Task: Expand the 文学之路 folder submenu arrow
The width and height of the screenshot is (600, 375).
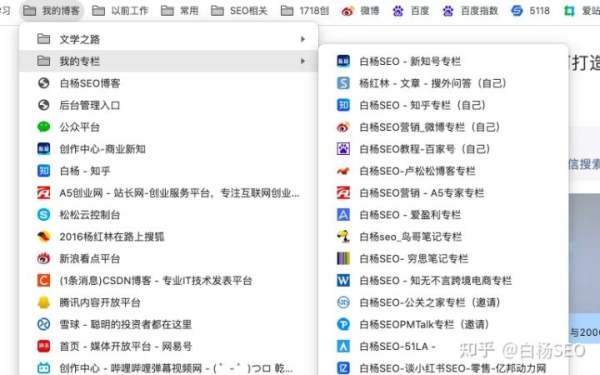Action: click(x=303, y=39)
